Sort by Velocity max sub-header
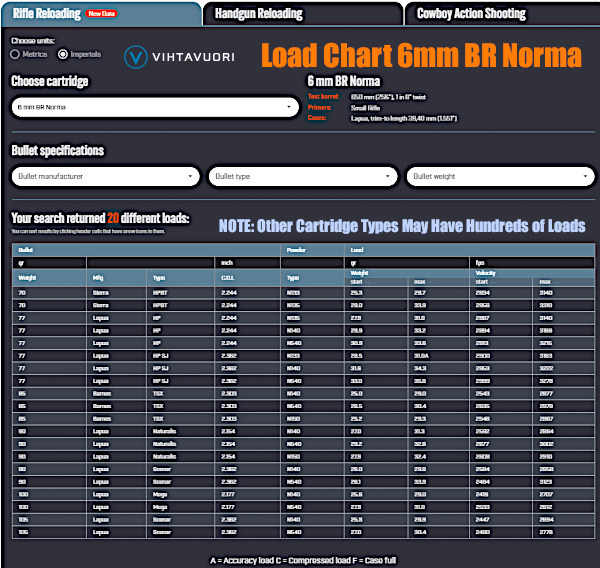The width and height of the screenshot is (600, 568). tap(563, 282)
